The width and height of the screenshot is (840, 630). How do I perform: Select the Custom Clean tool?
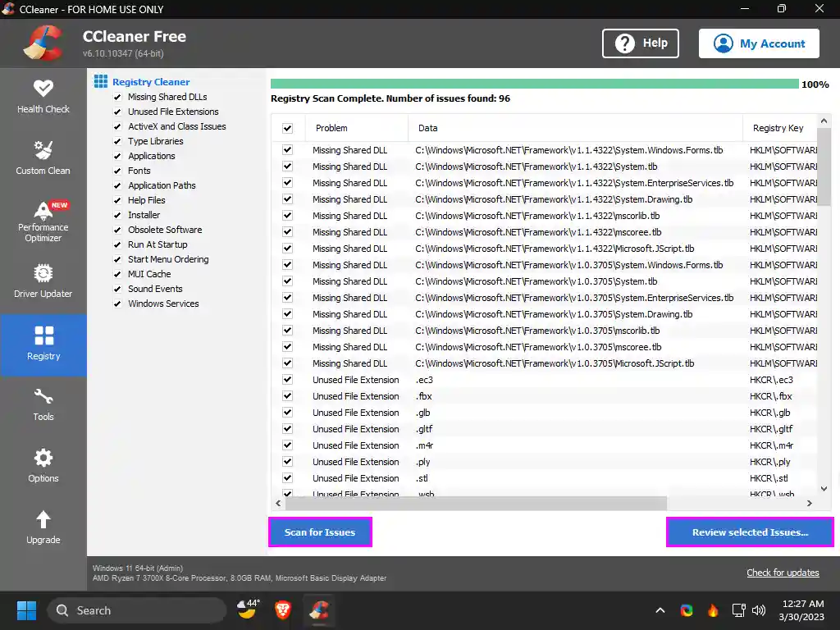tap(43, 157)
